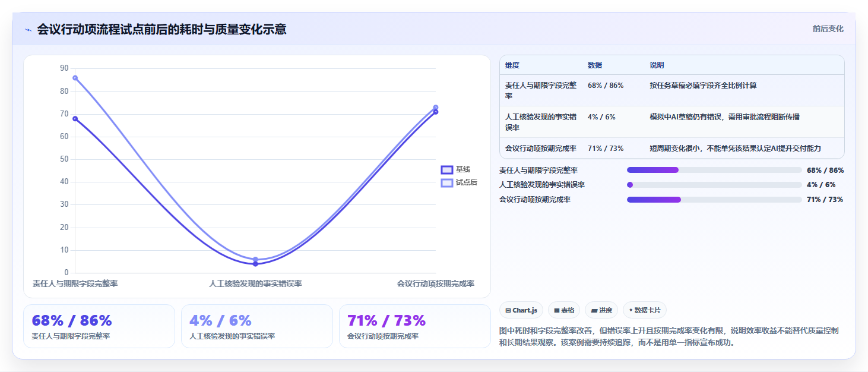Click the 前后变化 badge in the header
The width and height of the screenshot is (868, 372).
coord(828,29)
